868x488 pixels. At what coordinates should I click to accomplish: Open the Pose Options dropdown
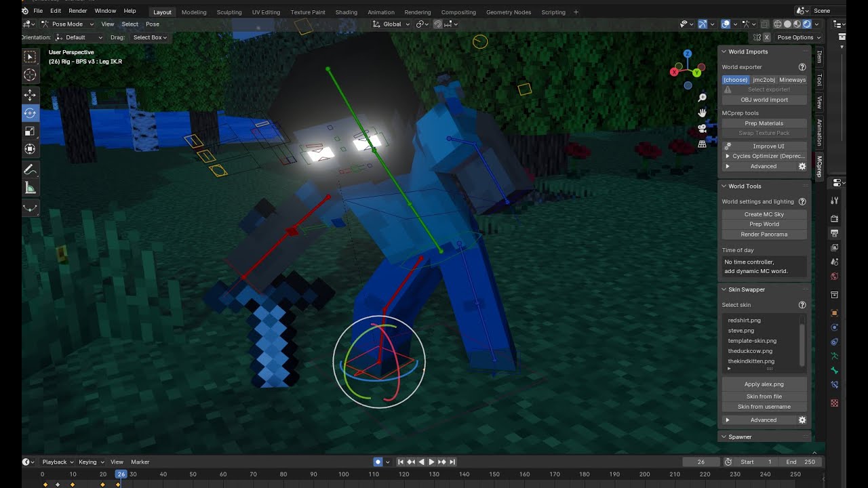tap(798, 37)
